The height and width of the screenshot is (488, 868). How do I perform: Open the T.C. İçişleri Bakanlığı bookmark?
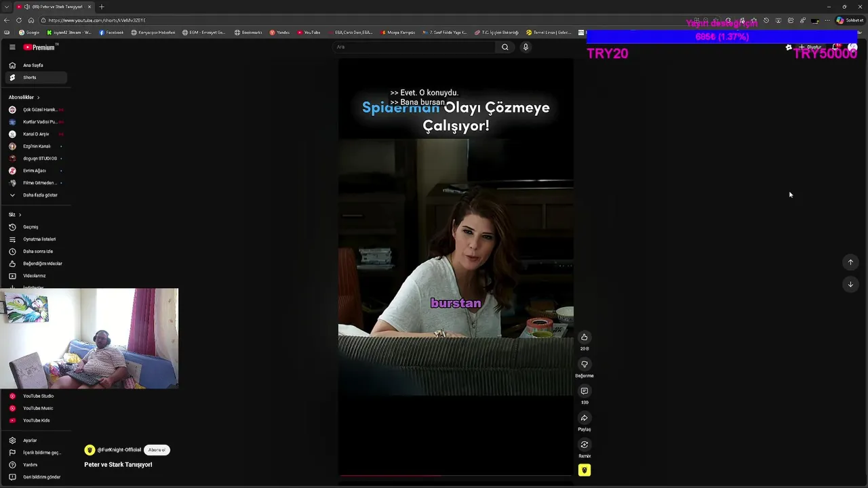[x=496, y=33]
